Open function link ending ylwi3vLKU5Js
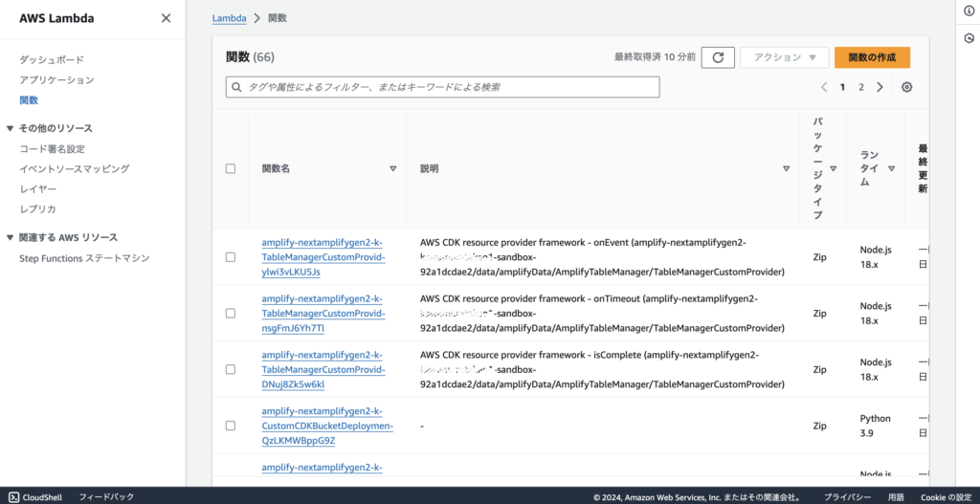 tap(323, 257)
